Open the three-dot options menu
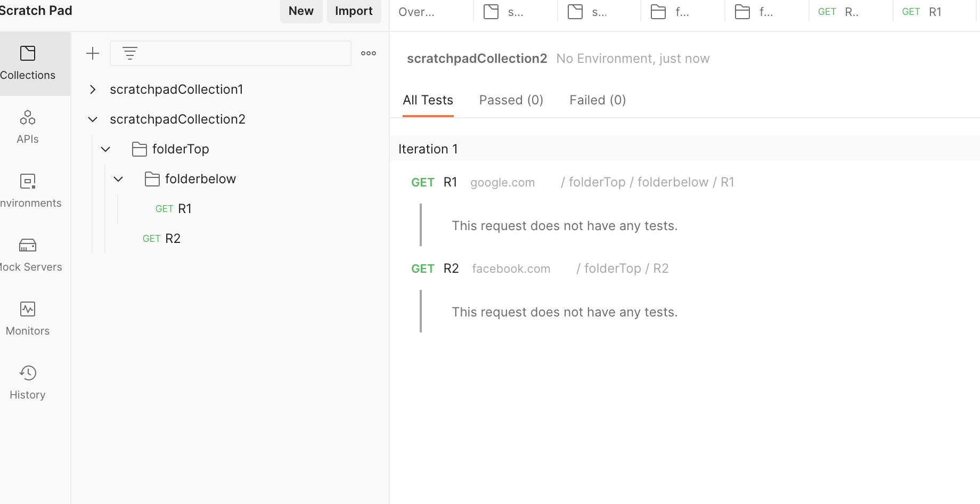Viewport: 980px width, 504px height. tap(368, 53)
